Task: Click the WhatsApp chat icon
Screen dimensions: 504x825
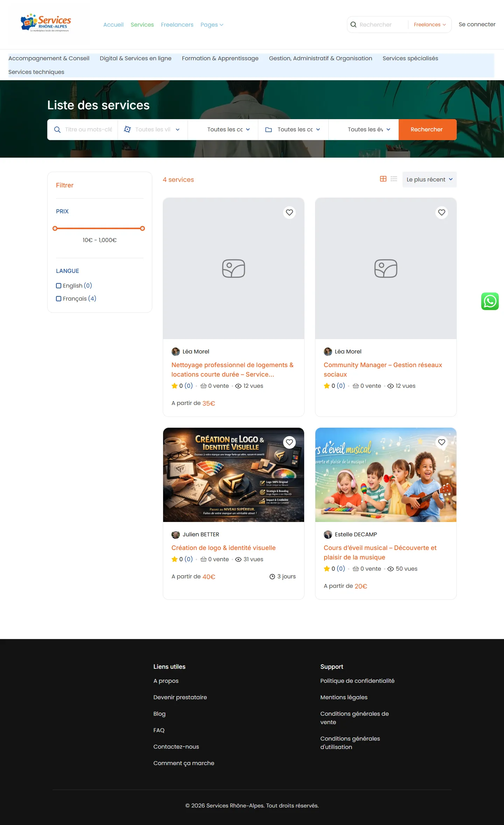Action: pyautogui.click(x=490, y=301)
